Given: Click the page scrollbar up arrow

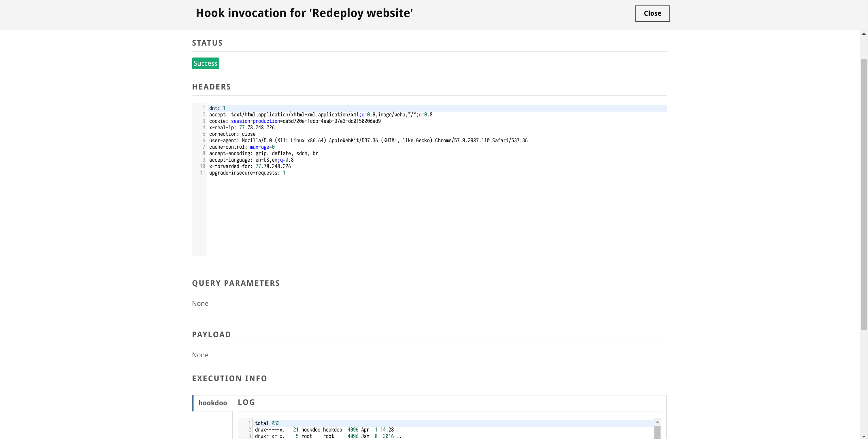Looking at the screenshot, I should click(x=864, y=34).
